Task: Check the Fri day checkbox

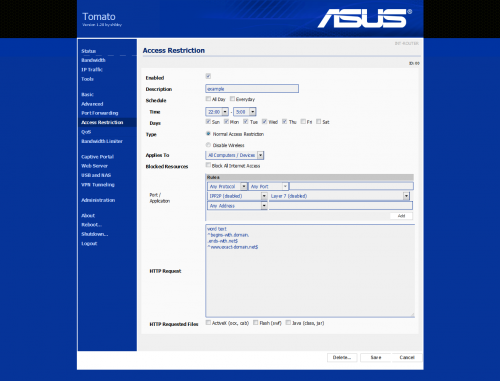Action: click(303, 121)
